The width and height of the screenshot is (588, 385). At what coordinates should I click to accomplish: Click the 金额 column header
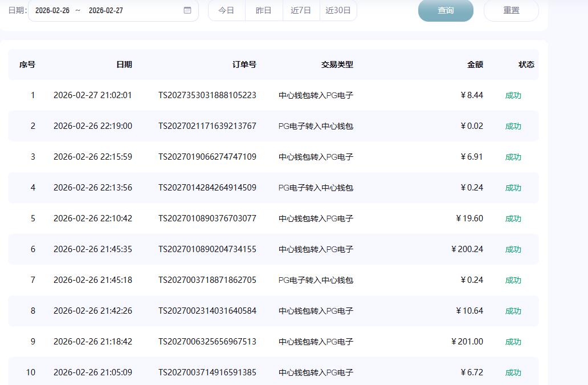point(474,64)
